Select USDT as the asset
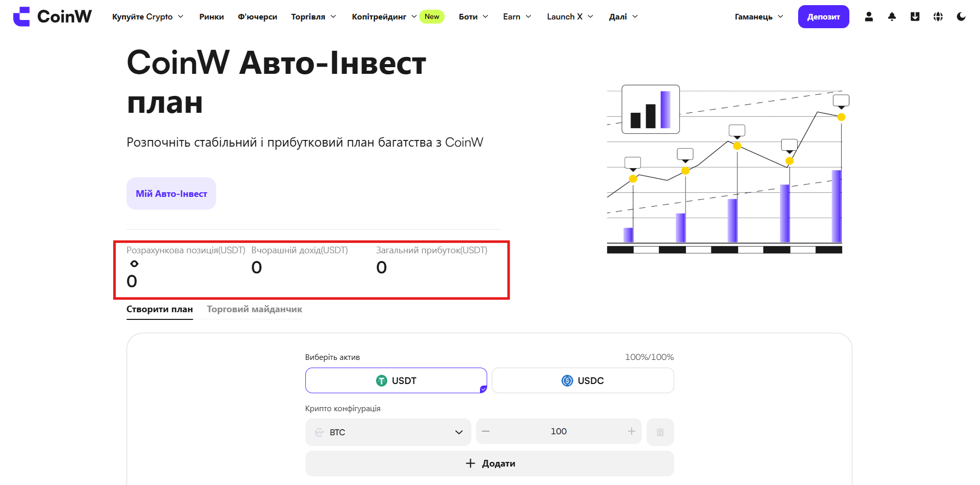980x485 pixels. 396,380
